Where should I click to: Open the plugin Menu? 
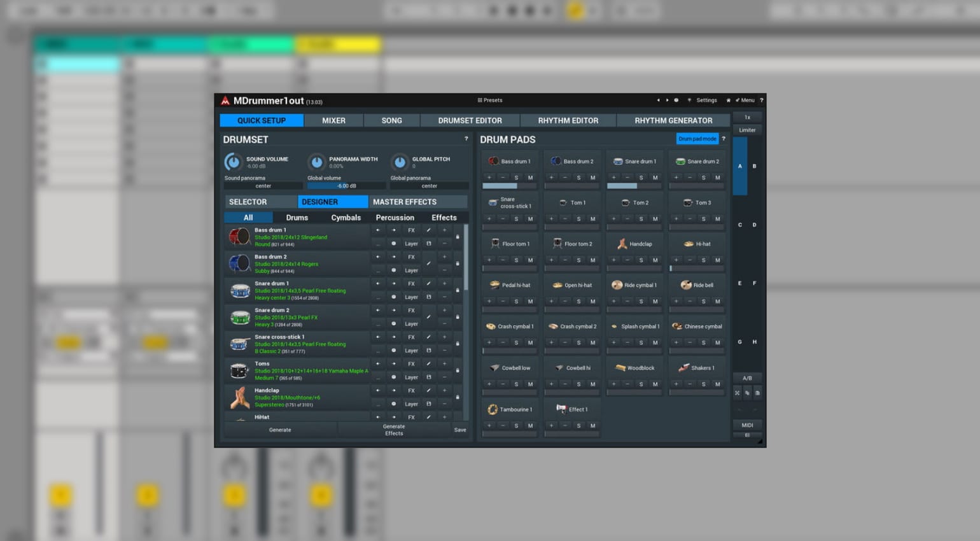coord(745,101)
